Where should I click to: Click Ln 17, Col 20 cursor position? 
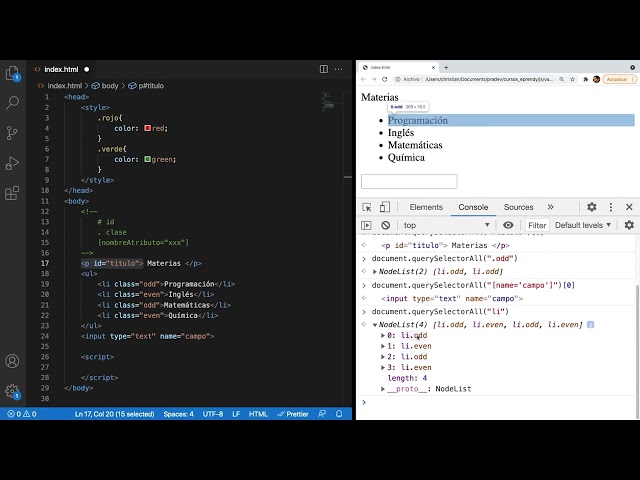tap(114, 414)
